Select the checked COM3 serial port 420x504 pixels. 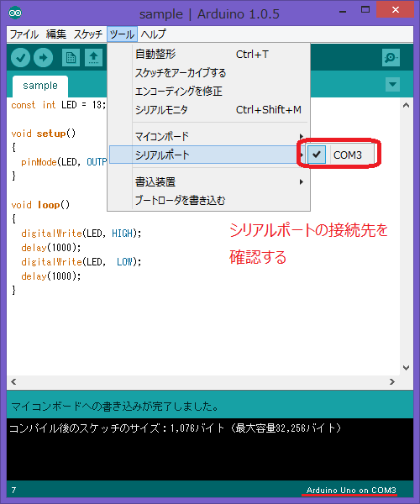coord(341,155)
